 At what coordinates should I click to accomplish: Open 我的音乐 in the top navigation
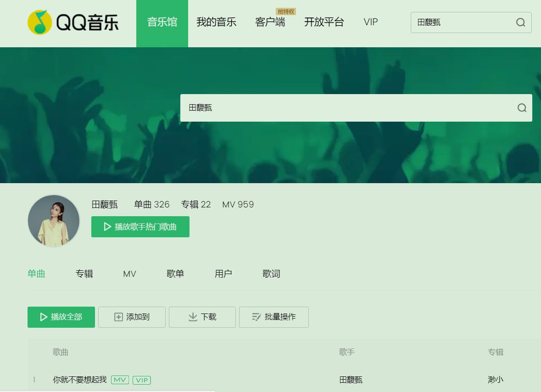216,22
